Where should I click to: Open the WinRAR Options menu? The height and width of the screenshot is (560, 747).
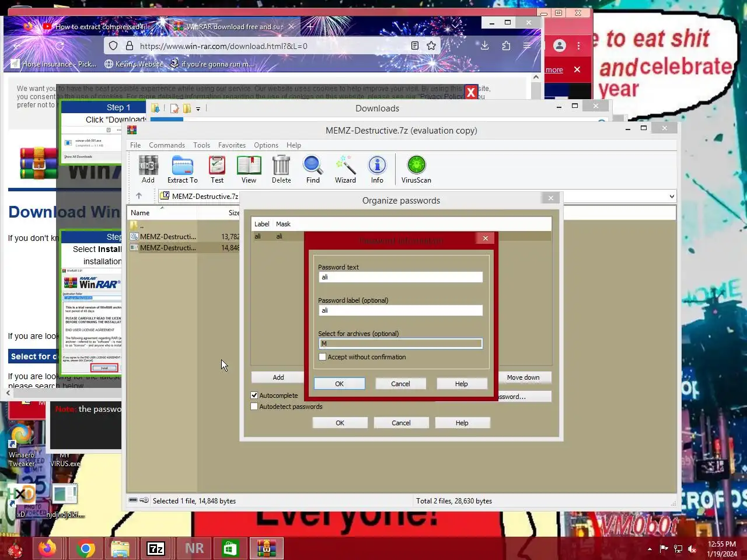click(266, 145)
